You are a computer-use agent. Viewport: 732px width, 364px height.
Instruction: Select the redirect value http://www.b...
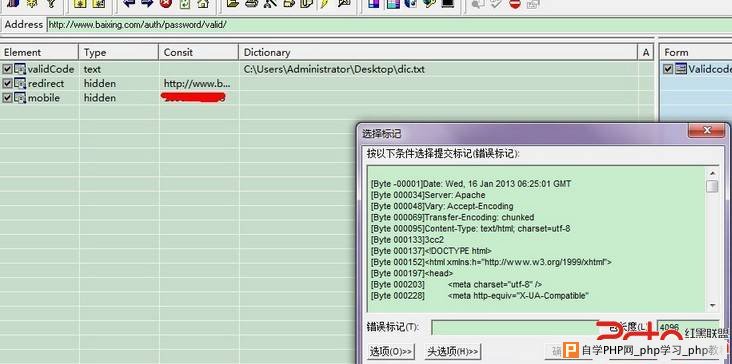click(x=197, y=84)
